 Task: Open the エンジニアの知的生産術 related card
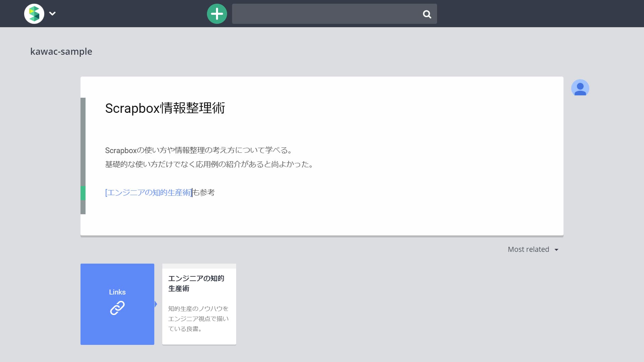[x=199, y=304]
